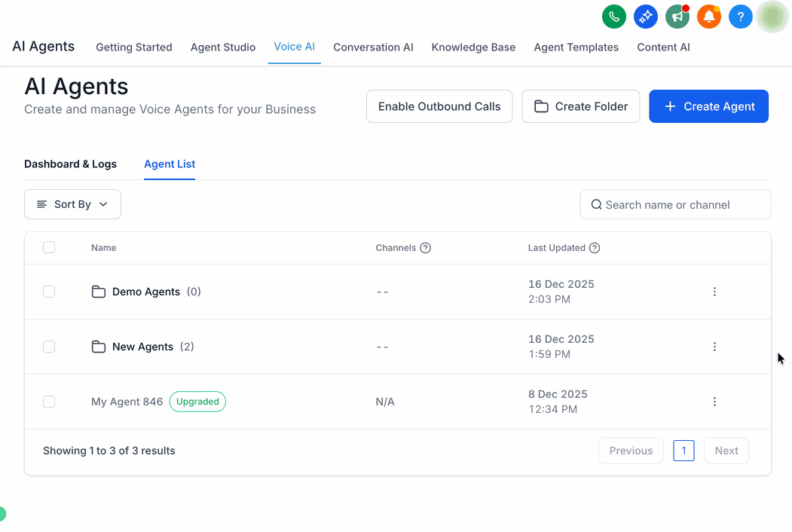Click the AI Agents title in navigation bar

[44, 46]
